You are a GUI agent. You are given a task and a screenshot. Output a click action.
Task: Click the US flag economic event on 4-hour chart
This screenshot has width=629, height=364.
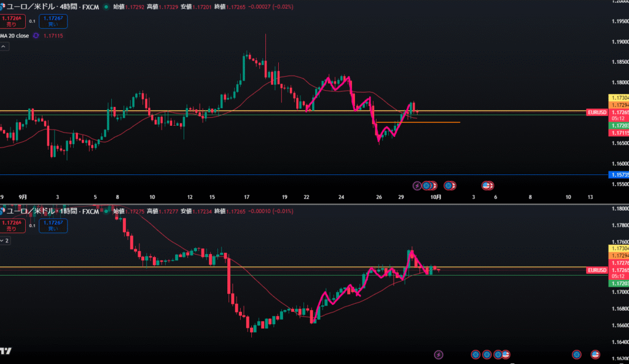click(488, 185)
